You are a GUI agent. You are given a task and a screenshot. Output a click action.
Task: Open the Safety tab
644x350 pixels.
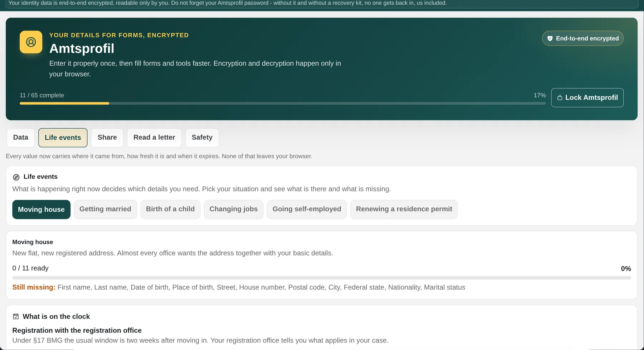[x=202, y=138]
